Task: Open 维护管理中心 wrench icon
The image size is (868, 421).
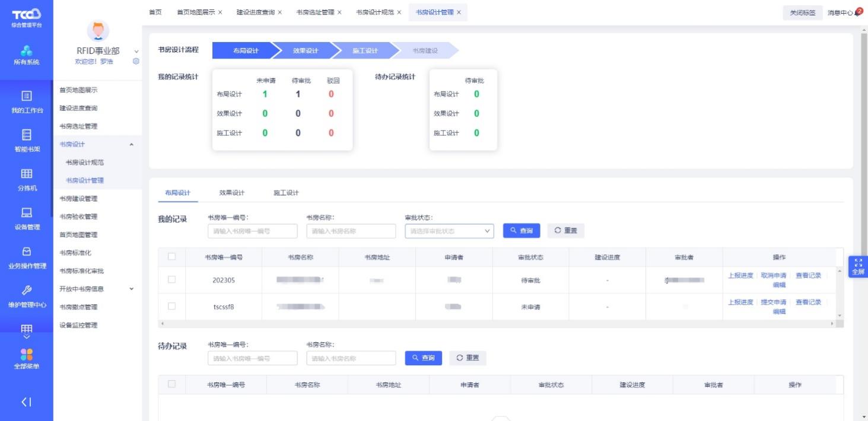Action: click(26, 291)
